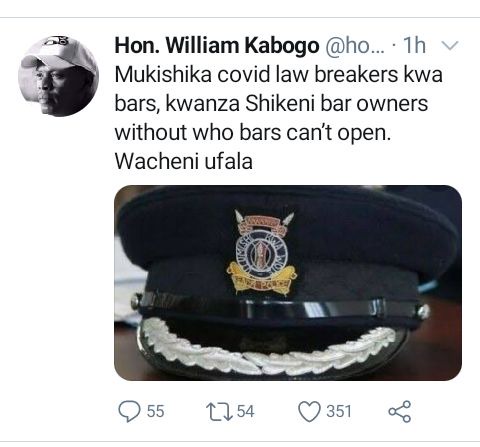480x447 pixels.
Task: Click the tweet line "Wacheni ufala"
Action: (x=184, y=162)
